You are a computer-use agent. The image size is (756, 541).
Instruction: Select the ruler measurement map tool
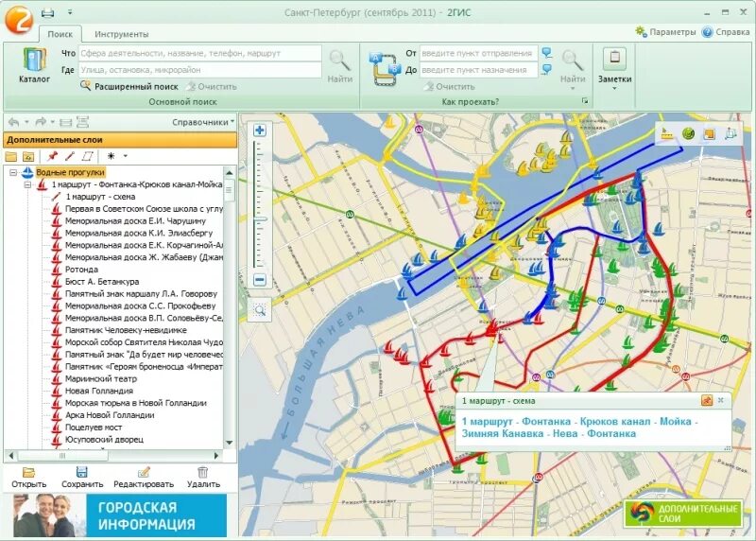668,133
